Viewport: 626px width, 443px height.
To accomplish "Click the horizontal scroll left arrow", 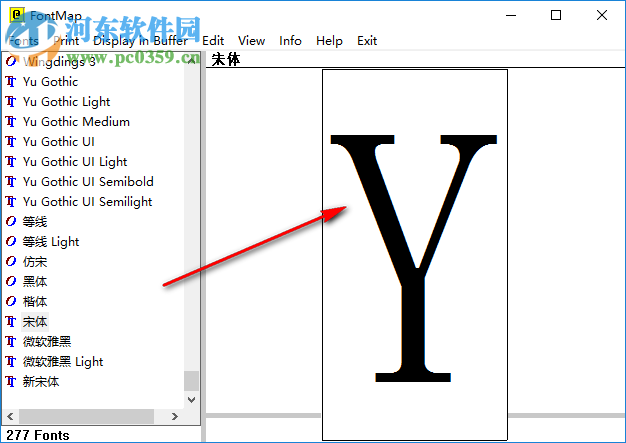I will (x=10, y=416).
